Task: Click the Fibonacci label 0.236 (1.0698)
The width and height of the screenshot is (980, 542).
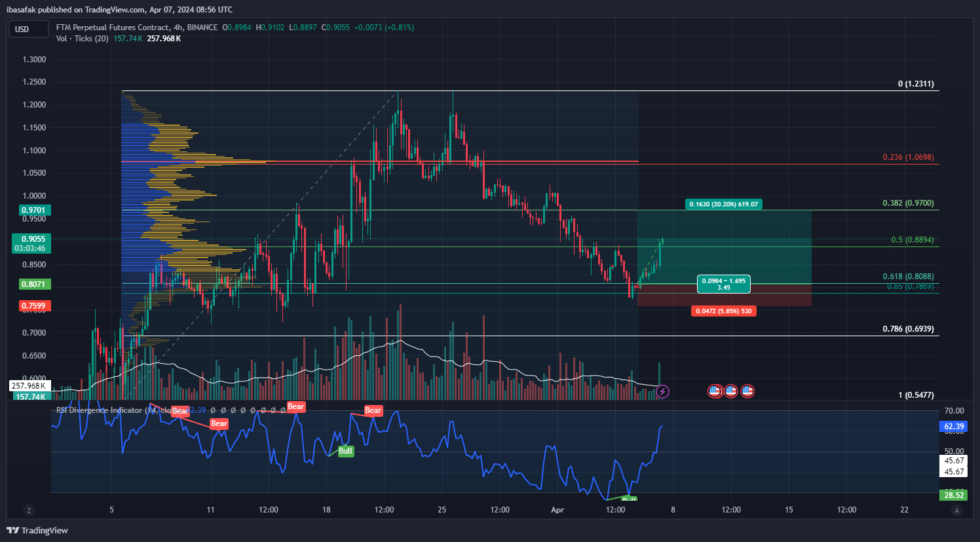Action: coord(908,157)
